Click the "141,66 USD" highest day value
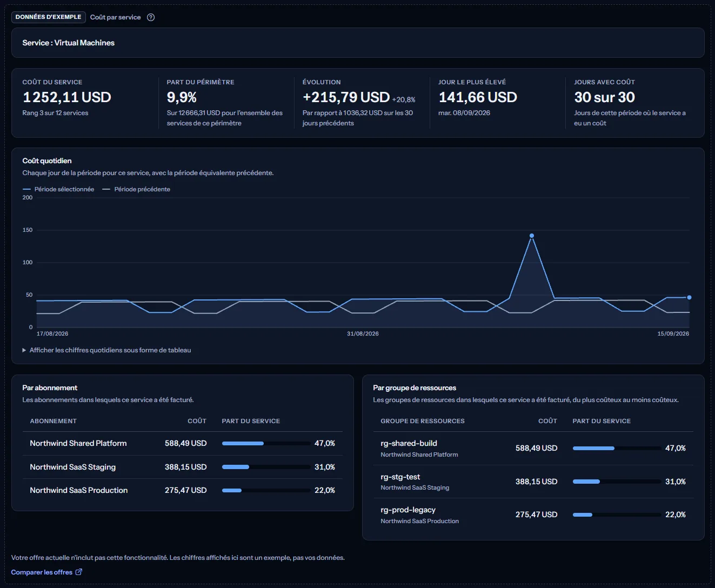 478,97
